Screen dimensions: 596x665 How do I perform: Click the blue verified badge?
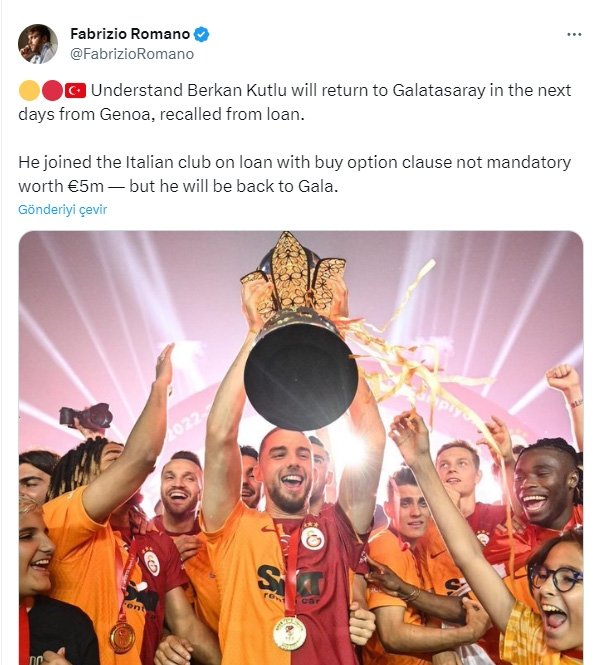click(x=201, y=34)
